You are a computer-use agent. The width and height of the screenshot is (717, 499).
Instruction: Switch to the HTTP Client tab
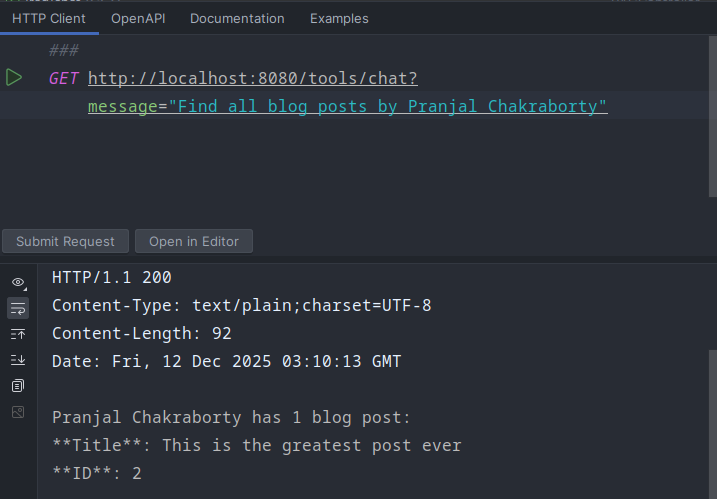click(x=49, y=18)
